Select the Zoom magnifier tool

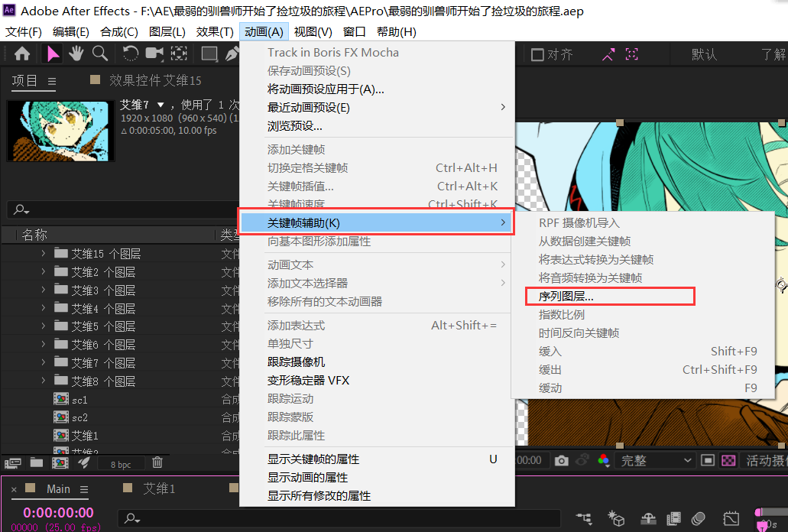[x=100, y=54]
